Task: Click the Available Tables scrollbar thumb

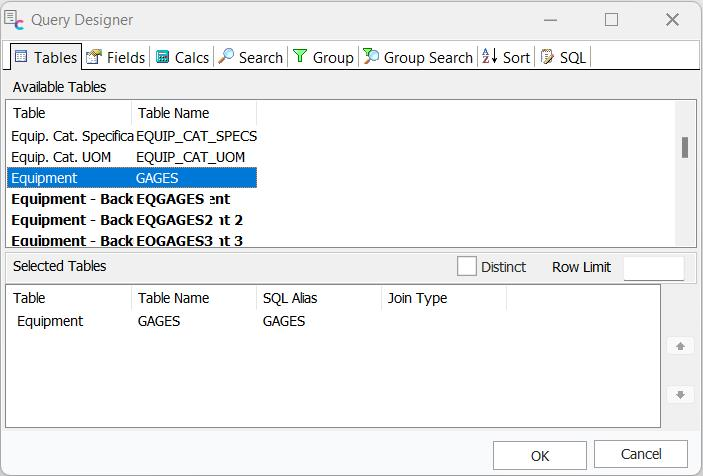Action: [x=685, y=148]
